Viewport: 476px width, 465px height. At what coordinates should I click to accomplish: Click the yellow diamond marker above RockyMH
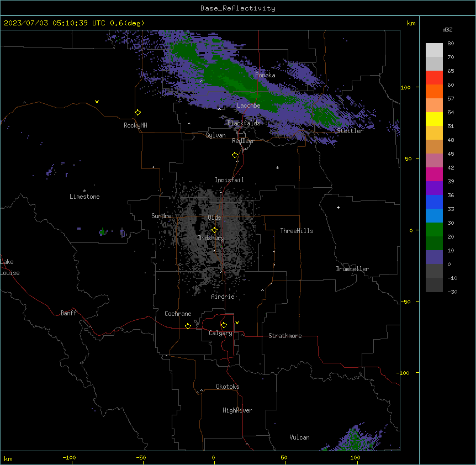point(138,112)
